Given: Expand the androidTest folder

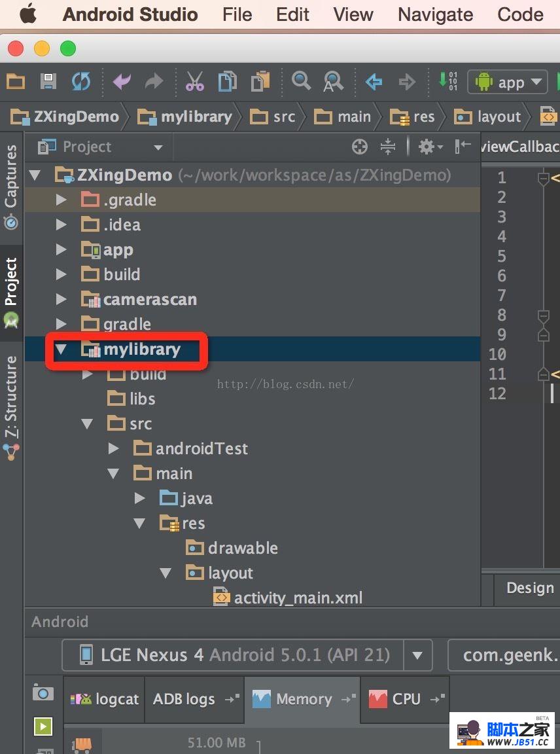Looking at the screenshot, I should point(113,448).
